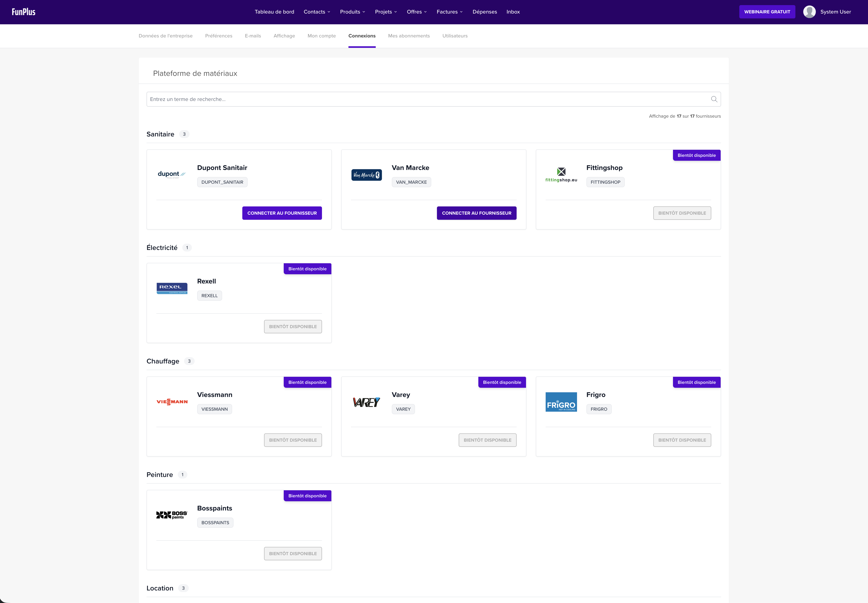
Task: Switch to the Préférences tab
Action: [x=219, y=35]
